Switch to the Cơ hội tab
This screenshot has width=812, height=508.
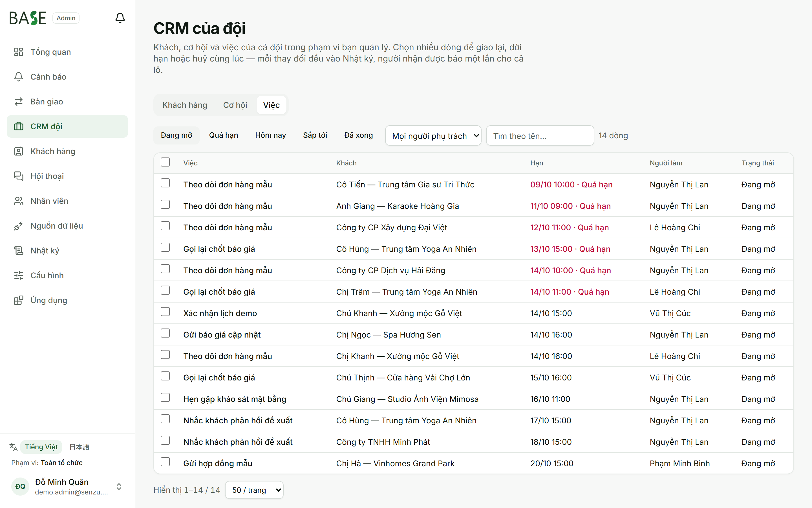tap(235, 105)
